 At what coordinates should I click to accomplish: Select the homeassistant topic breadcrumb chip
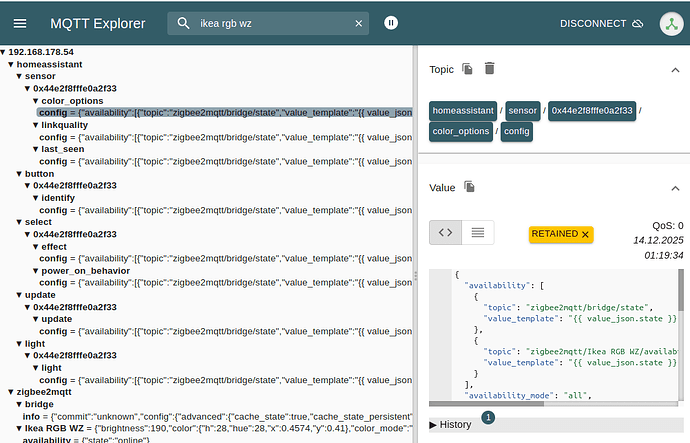coord(463,110)
